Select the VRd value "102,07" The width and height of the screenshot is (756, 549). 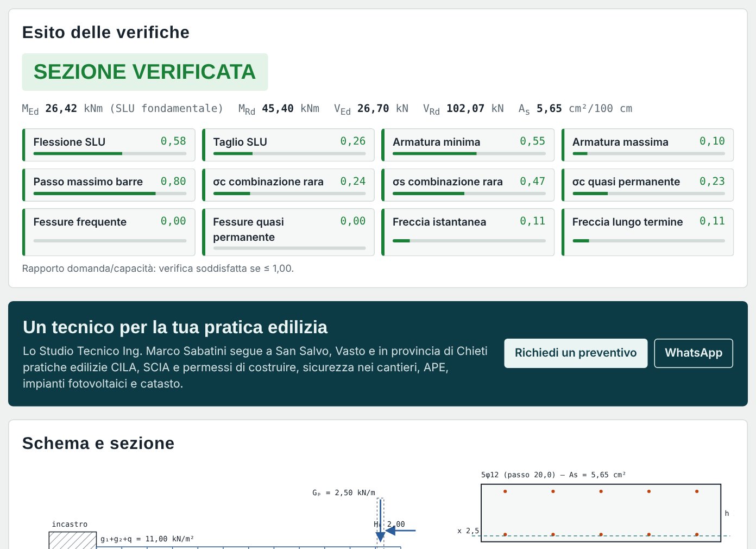(465, 108)
